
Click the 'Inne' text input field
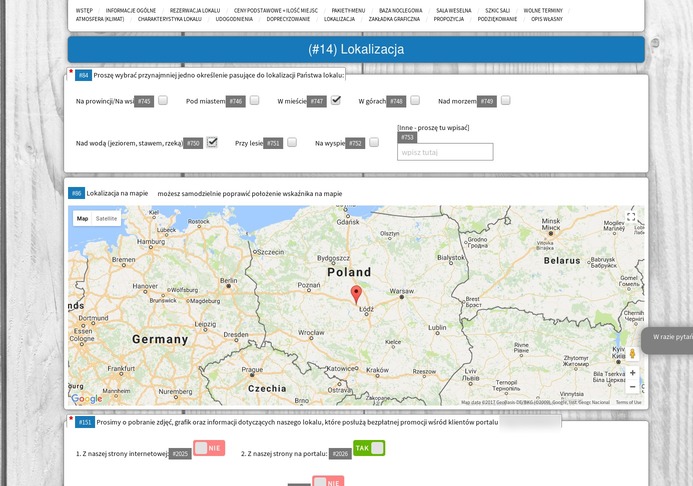pos(445,152)
